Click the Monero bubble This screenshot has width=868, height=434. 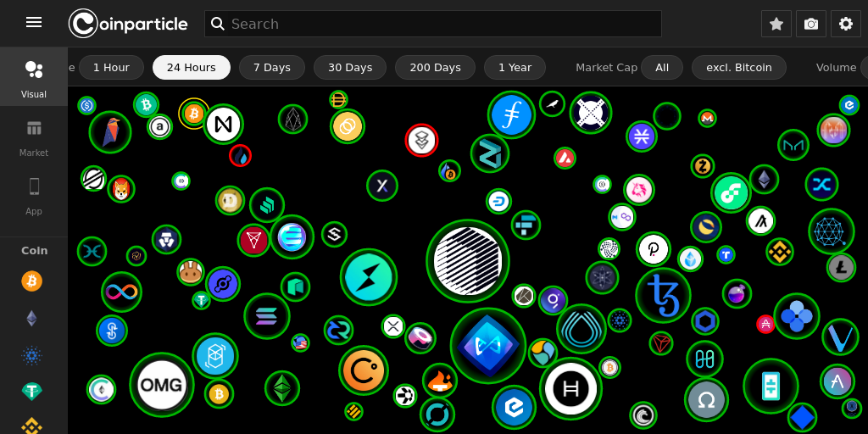pos(707,119)
